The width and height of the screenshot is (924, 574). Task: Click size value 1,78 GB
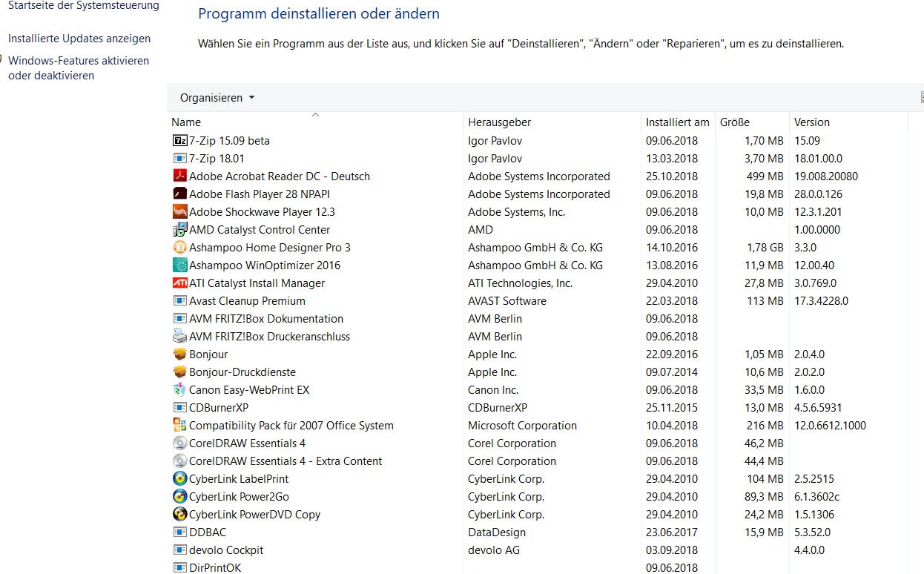[765, 247]
